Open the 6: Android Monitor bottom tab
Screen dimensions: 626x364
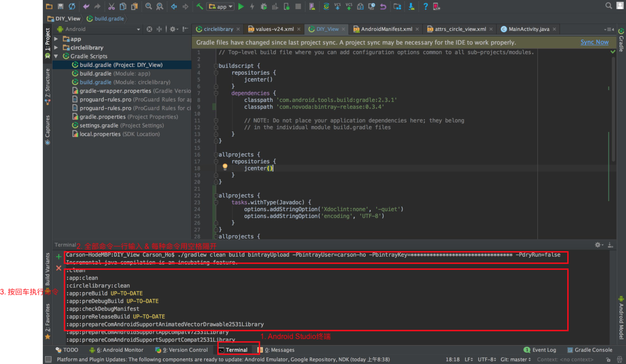coord(117,350)
